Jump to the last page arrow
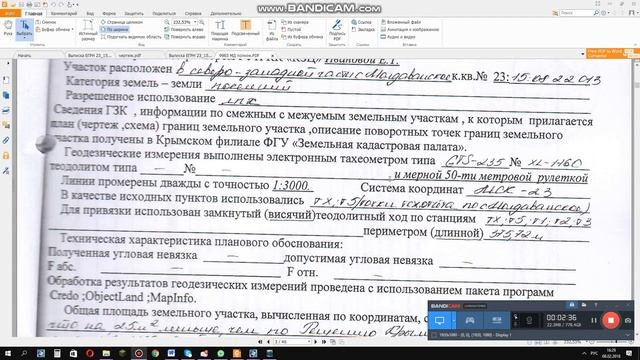The height and width of the screenshot is (360, 640). pyautogui.click(x=324, y=342)
